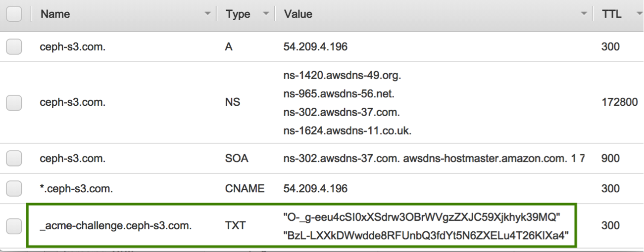Toggle the select-all checkbox in table header

pos(13,15)
